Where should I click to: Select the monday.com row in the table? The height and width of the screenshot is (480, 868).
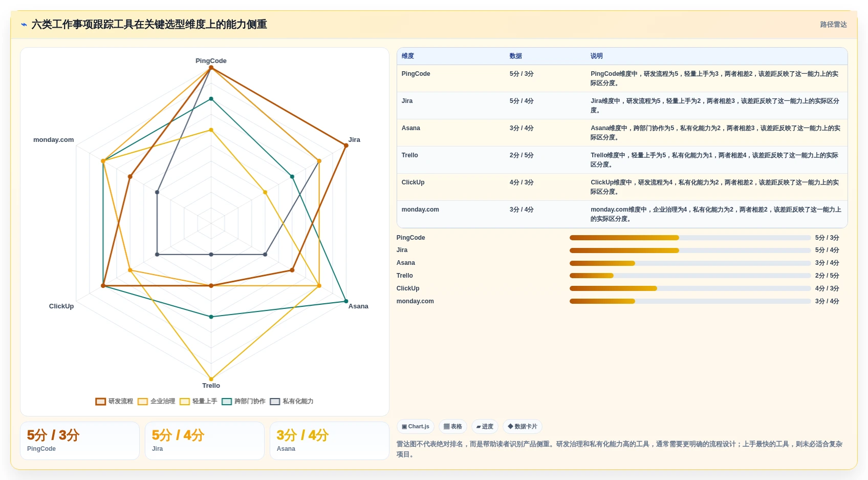coord(622,214)
